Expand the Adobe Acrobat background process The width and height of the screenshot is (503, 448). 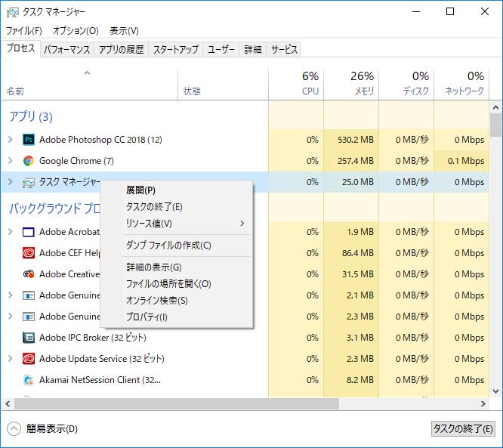pos(11,232)
